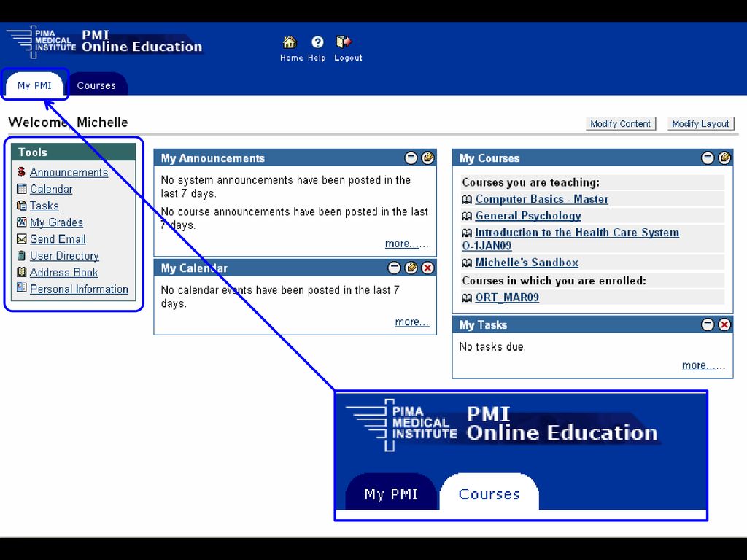This screenshot has width=747, height=560.
Task: Click more link in My Calendar
Action: point(412,322)
